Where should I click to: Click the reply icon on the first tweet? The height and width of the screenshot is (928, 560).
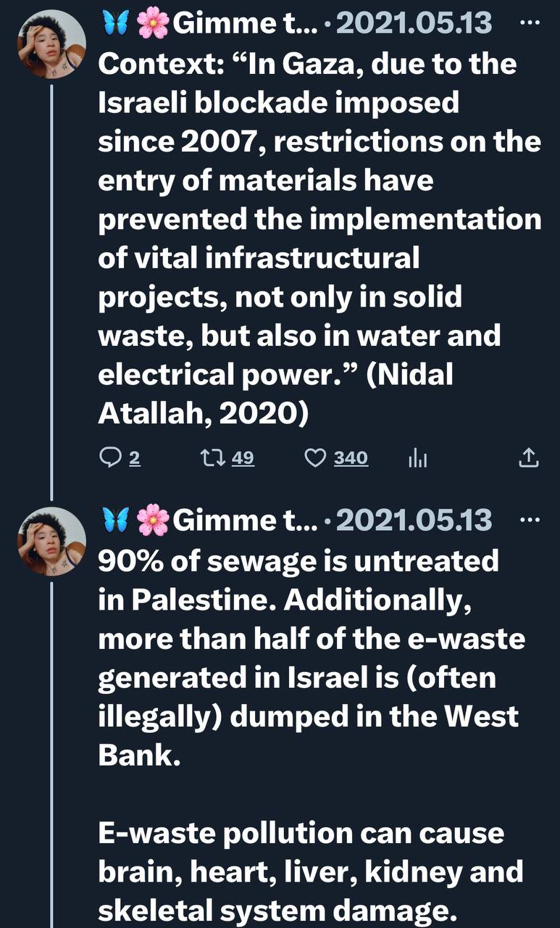click(109, 457)
